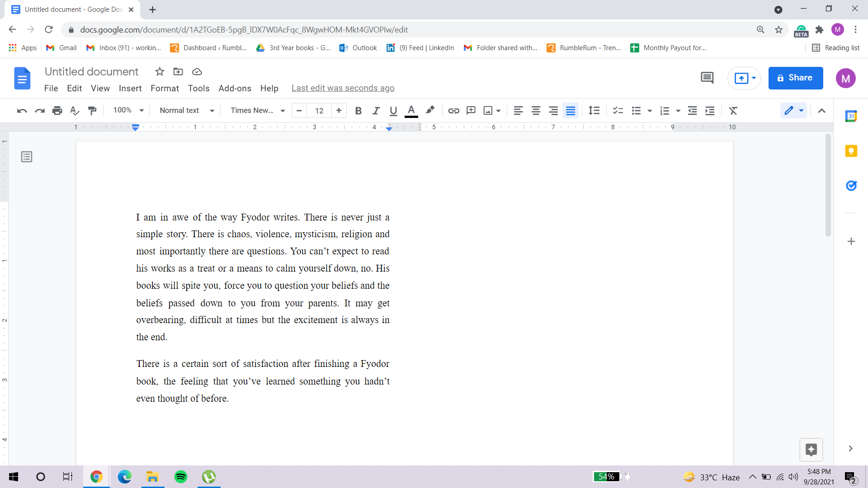
Task: Open comment history
Action: pyautogui.click(x=707, y=78)
